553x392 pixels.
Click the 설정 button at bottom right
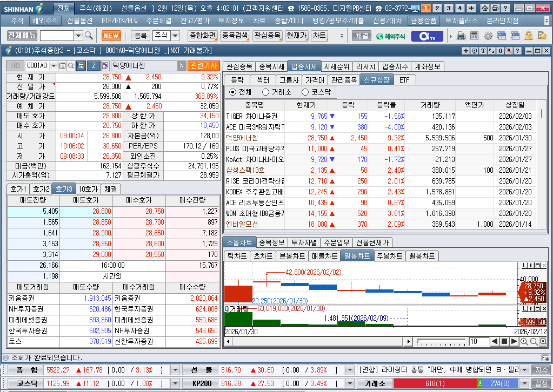click(541, 383)
